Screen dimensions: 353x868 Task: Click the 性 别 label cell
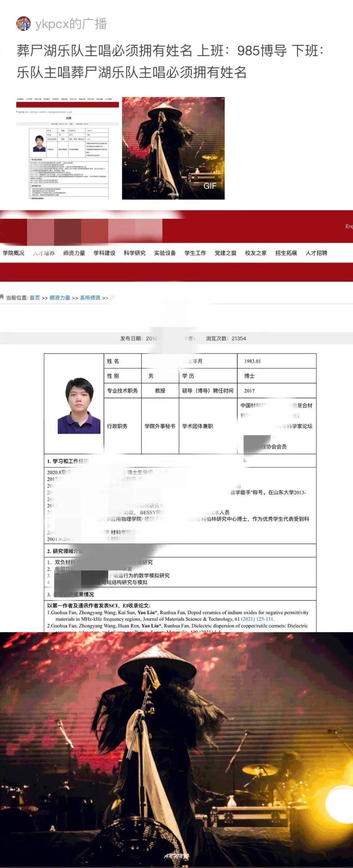click(123, 376)
